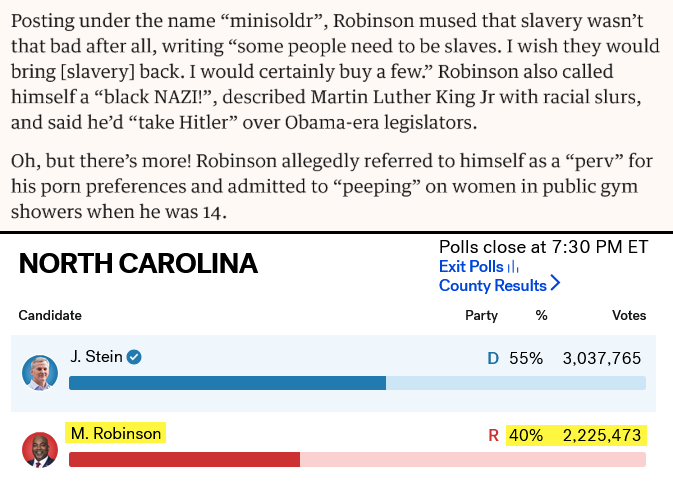673x498 pixels.
Task: Click the Party column header
Action: pyautogui.click(x=481, y=315)
